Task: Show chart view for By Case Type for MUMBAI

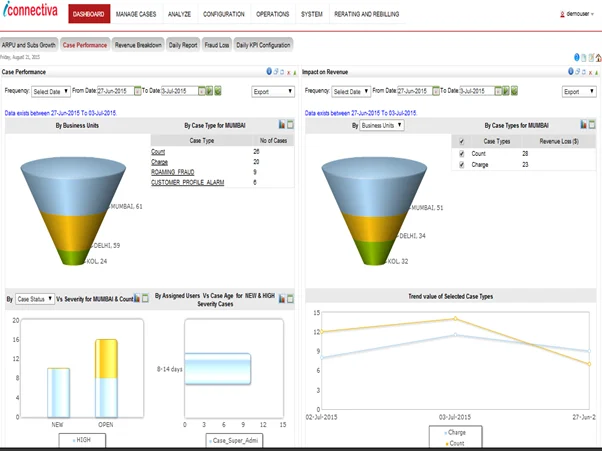Action: click(282, 124)
